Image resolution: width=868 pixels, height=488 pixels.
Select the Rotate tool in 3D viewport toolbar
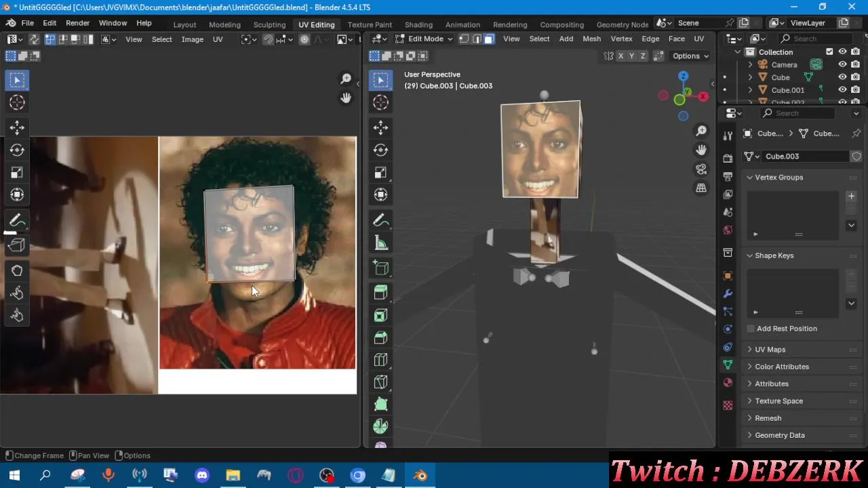(380, 150)
